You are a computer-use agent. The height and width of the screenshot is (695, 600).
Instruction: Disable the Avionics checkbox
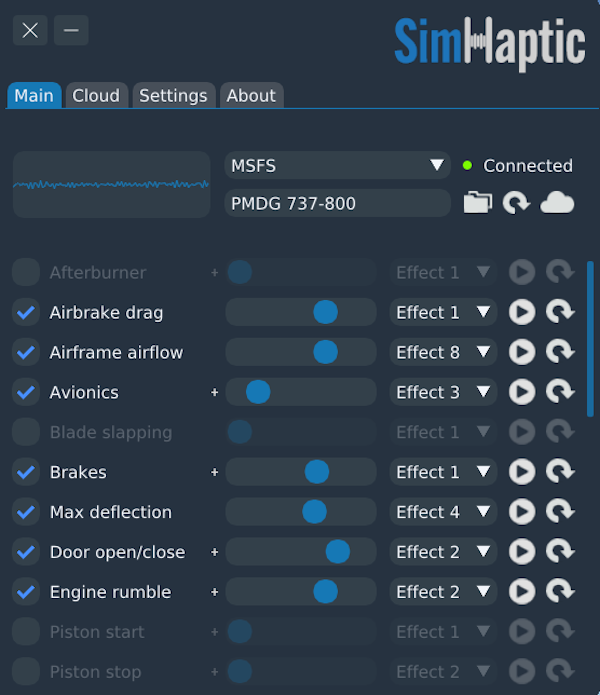coord(26,392)
